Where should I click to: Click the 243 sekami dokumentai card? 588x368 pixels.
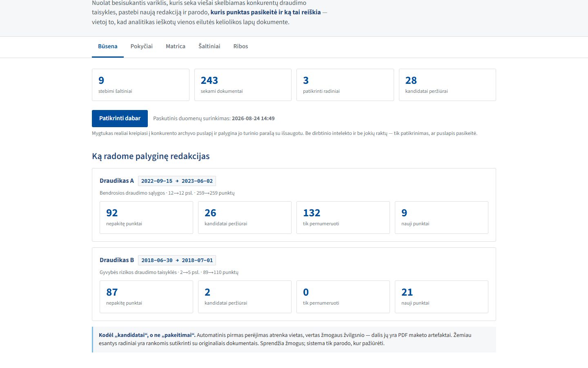(243, 85)
